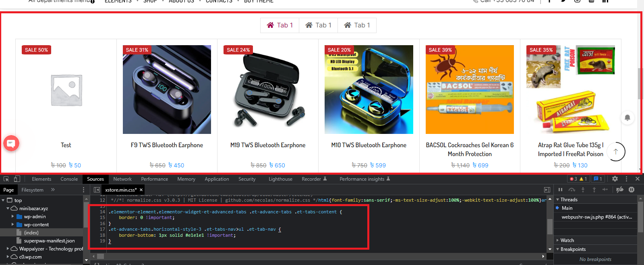Open the Test product link

tap(66, 145)
